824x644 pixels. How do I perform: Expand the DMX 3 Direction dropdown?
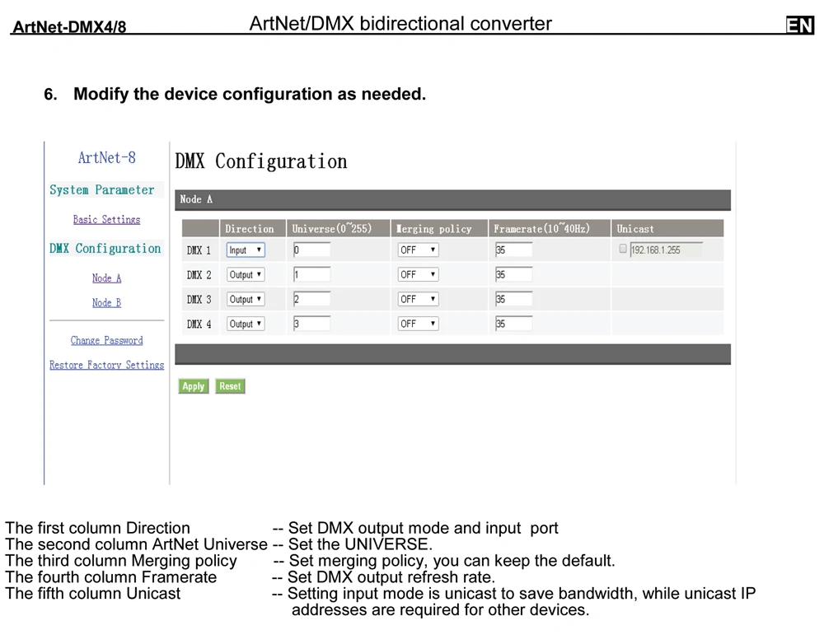[246, 300]
